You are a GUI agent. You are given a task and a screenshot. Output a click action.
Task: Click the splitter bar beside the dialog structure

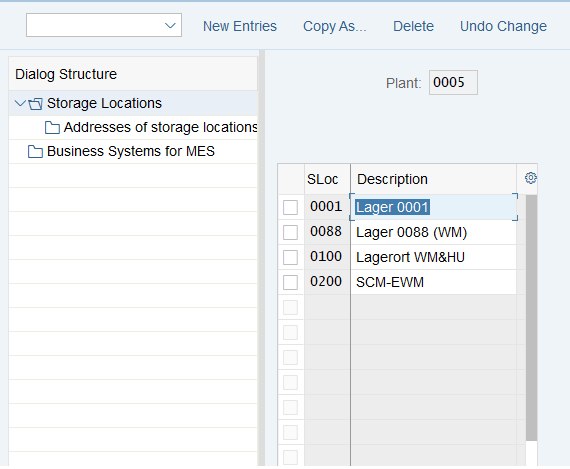(x=261, y=258)
